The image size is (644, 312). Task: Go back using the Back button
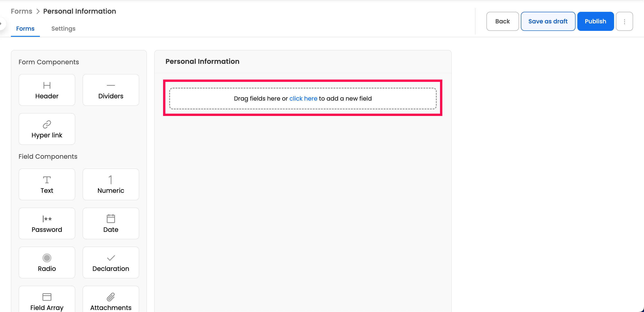pyautogui.click(x=502, y=22)
